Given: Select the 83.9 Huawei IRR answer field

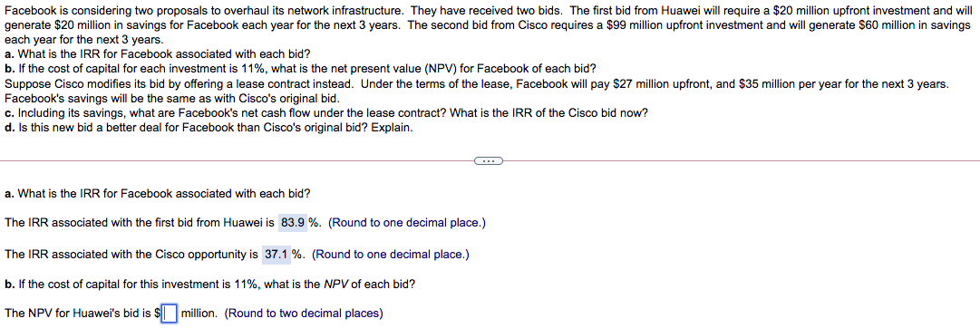Looking at the screenshot, I should 293,224.
